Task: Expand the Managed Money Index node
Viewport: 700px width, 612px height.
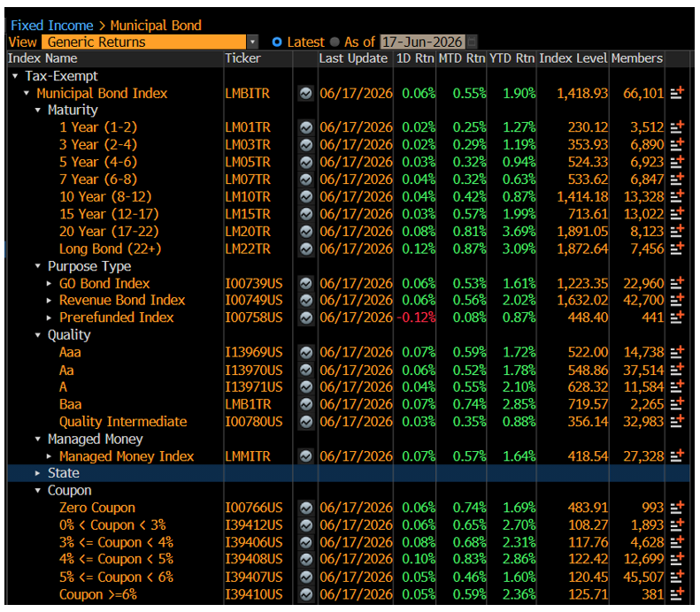Action: click(x=49, y=456)
